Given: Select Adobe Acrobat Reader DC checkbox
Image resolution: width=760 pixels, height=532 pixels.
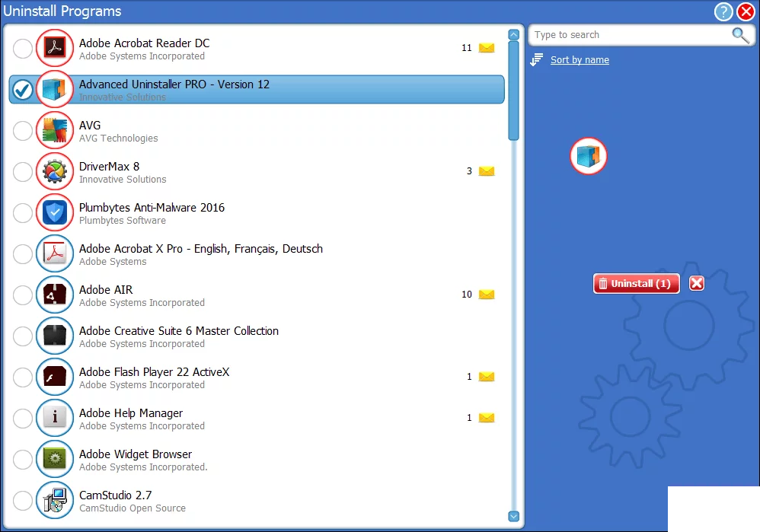Looking at the screenshot, I should 23,49.
